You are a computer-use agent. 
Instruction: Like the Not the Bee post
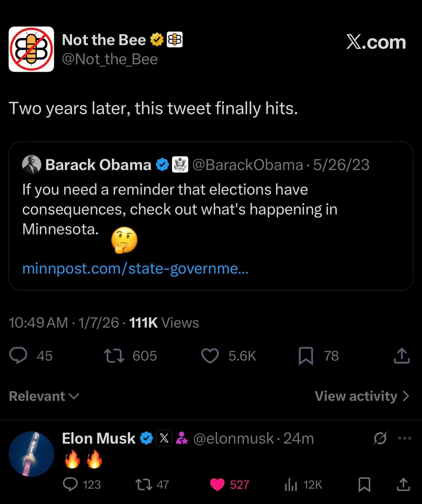coord(210,356)
